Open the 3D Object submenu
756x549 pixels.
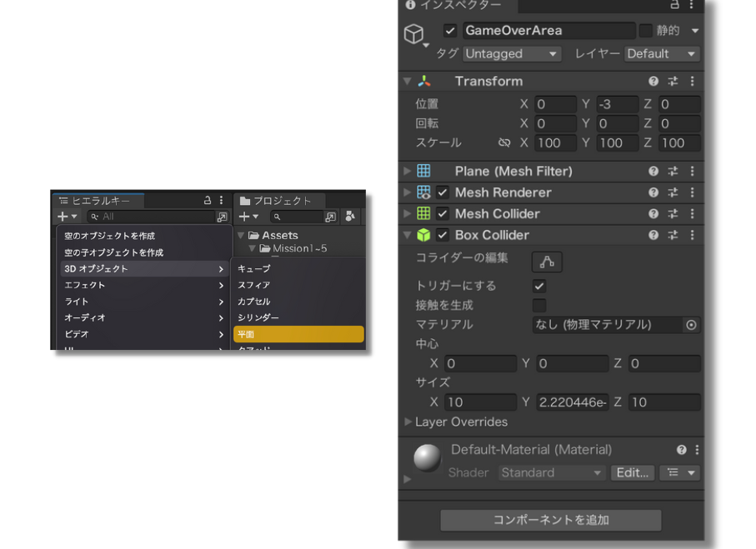pyautogui.click(x=144, y=268)
